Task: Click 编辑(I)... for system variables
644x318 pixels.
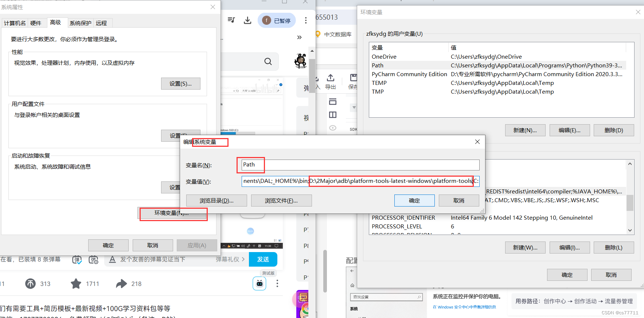Action: point(570,248)
